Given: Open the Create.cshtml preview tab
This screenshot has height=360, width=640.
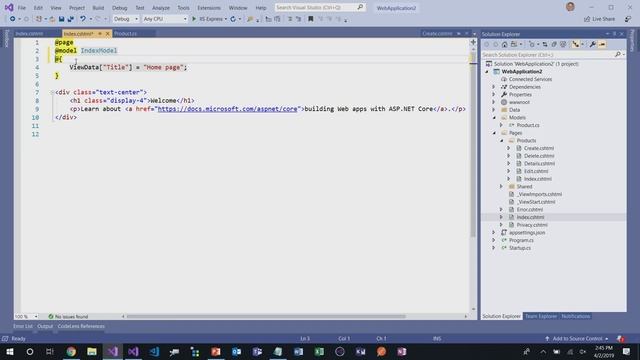Looking at the screenshot, I should click(x=437, y=33).
